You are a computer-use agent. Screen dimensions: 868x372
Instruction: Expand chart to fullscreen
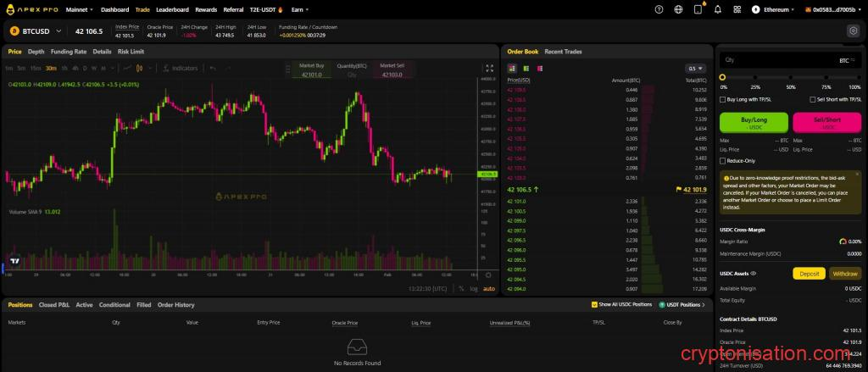489,68
